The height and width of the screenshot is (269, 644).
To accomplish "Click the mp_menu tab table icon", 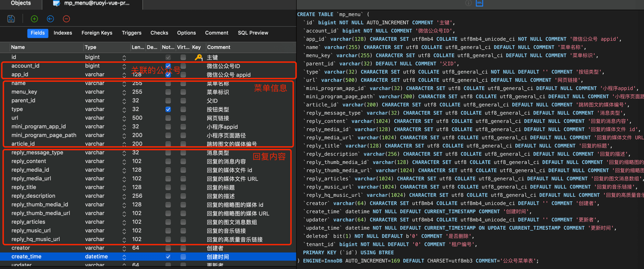I will pyautogui.click(x=56, y=3).
